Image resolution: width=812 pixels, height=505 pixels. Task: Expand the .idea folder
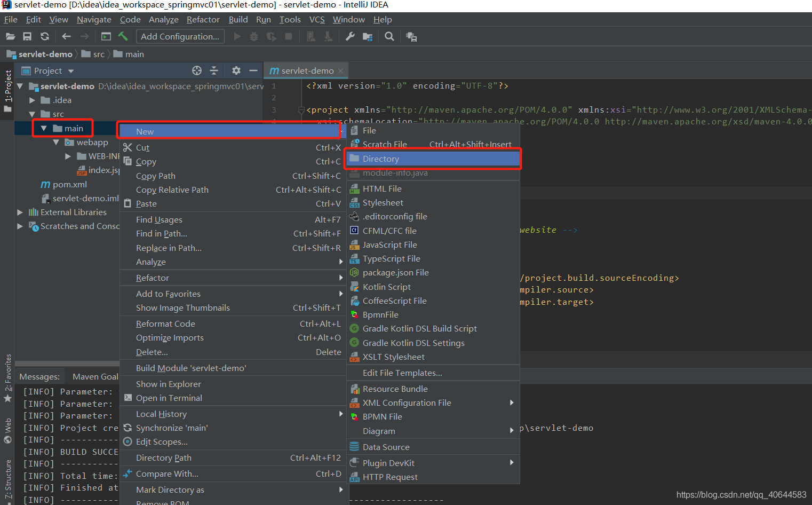coord(32,100)
